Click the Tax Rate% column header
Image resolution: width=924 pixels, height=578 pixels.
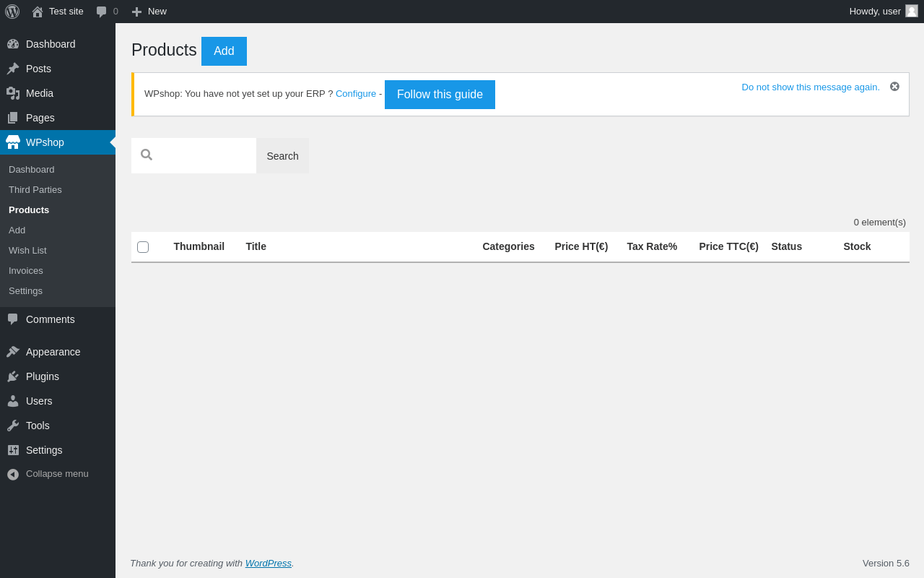[653, 246]
